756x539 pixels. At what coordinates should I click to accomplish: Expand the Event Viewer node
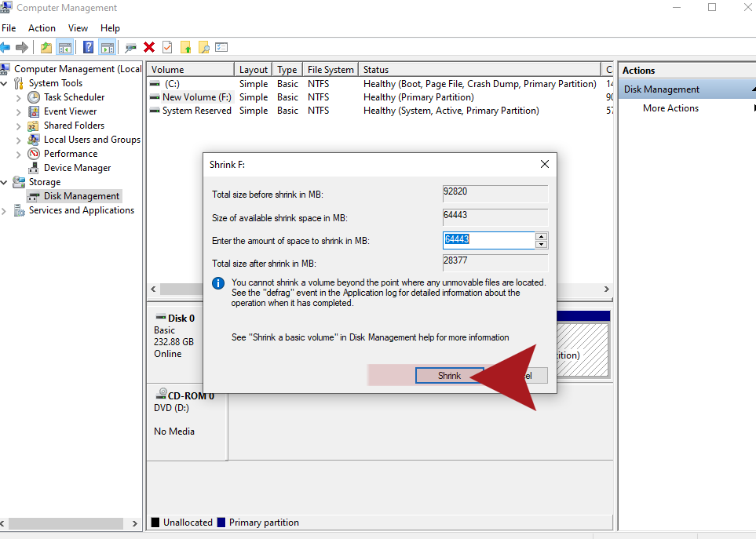pyautogui.click(x=19, y=111)
